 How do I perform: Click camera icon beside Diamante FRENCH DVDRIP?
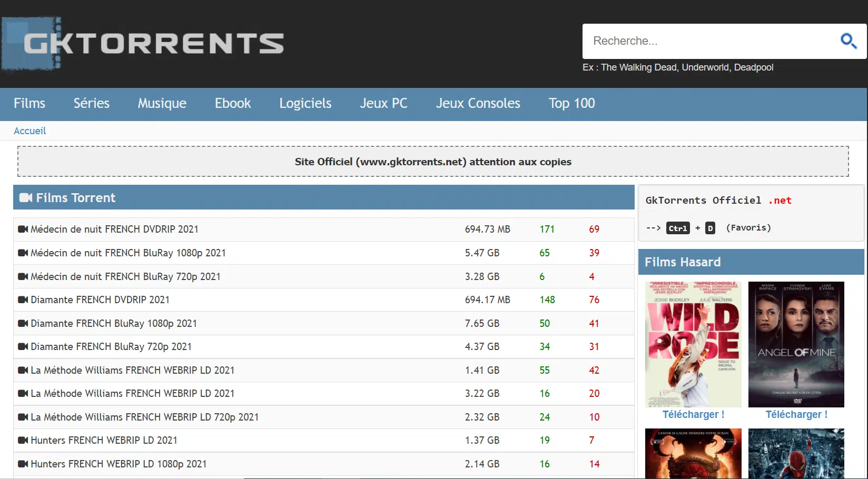tap(23, 300)
